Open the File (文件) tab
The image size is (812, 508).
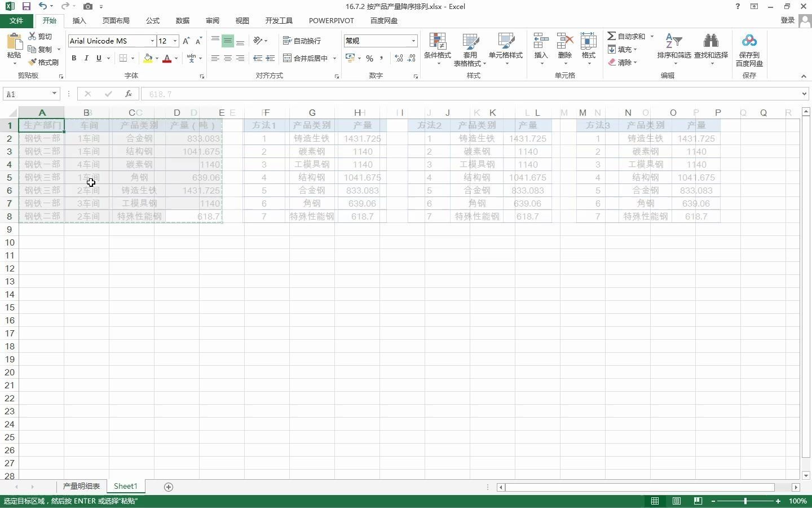click(x=16, y=20)
